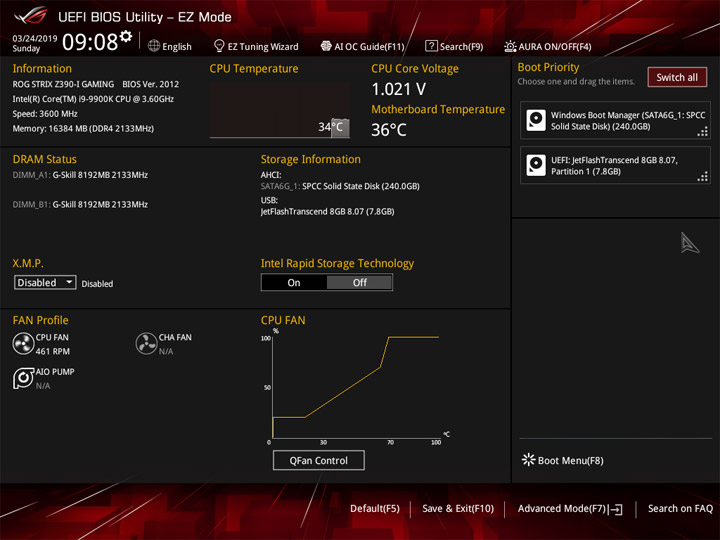This screenshot has height=540, width=720.
Task: Open date and time settings gear
Action: [126, 36]
